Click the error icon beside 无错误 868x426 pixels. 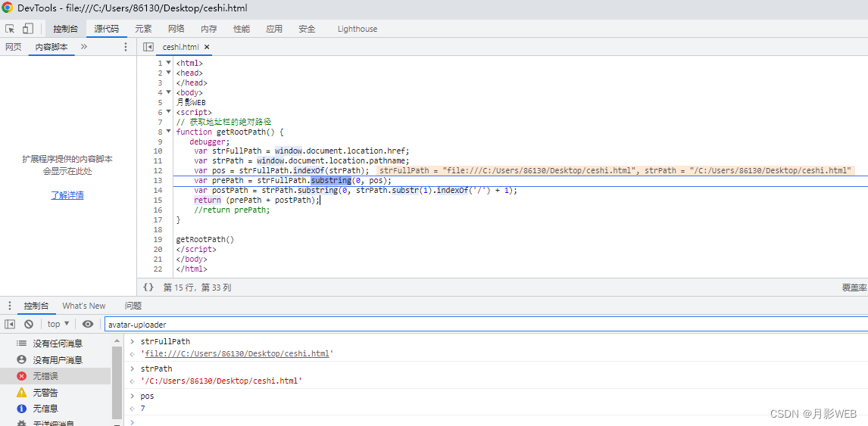pyautogui.click(x=22, y=376)
